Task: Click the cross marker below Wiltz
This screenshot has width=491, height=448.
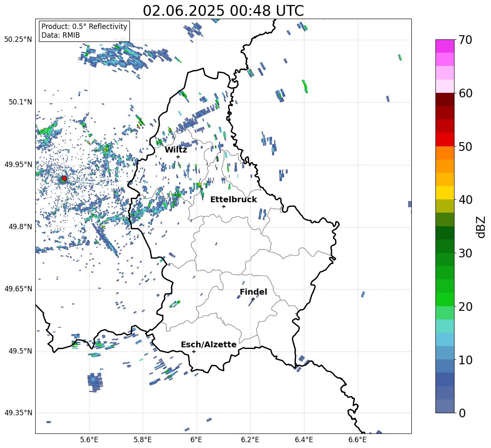Action: coord(178,157)
